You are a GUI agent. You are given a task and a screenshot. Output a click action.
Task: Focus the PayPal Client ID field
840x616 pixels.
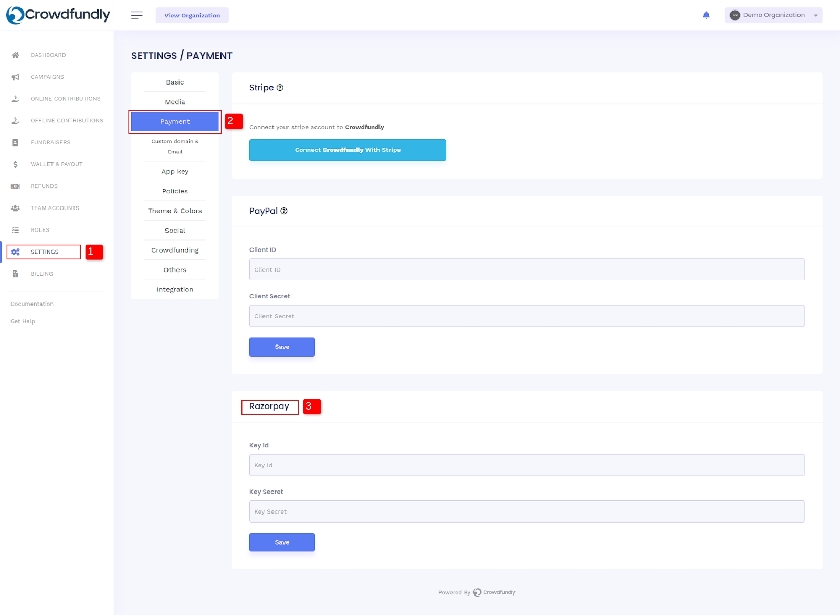coord(527,269)
